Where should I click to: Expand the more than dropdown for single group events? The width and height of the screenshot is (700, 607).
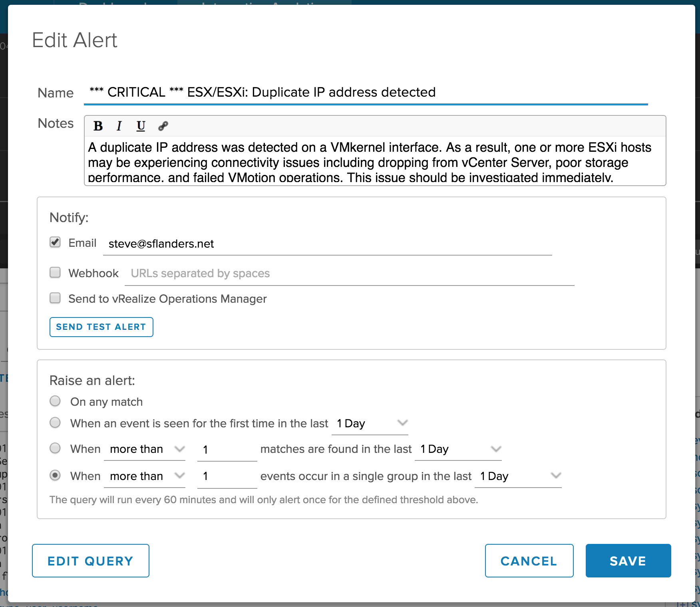pyautogui.click(x=145, y=476)
